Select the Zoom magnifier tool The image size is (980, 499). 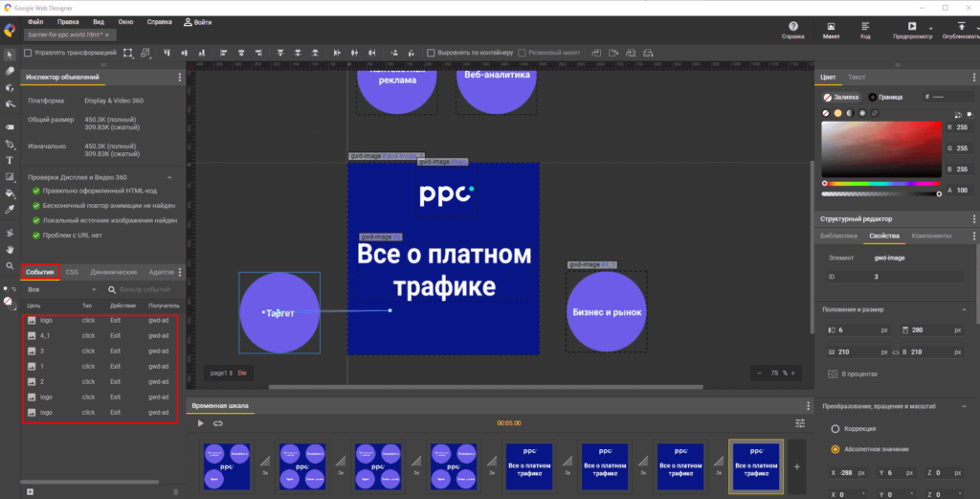click(10, 266)
